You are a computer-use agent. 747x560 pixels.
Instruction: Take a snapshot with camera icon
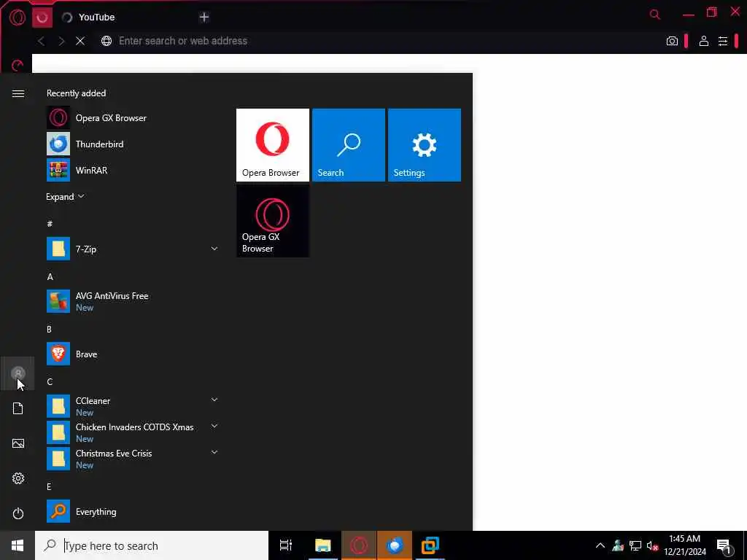click(672, 41)
